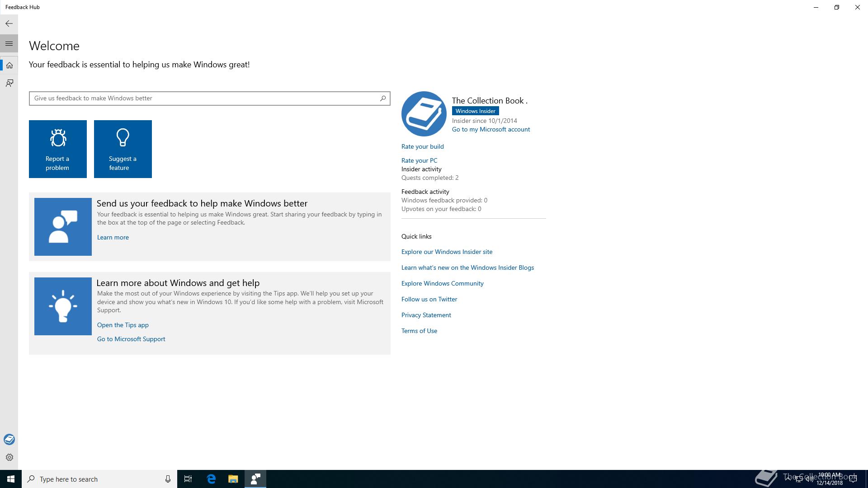Click the search magnifier icon
This screenshot has width=868, height=488.
click(383, 98)
